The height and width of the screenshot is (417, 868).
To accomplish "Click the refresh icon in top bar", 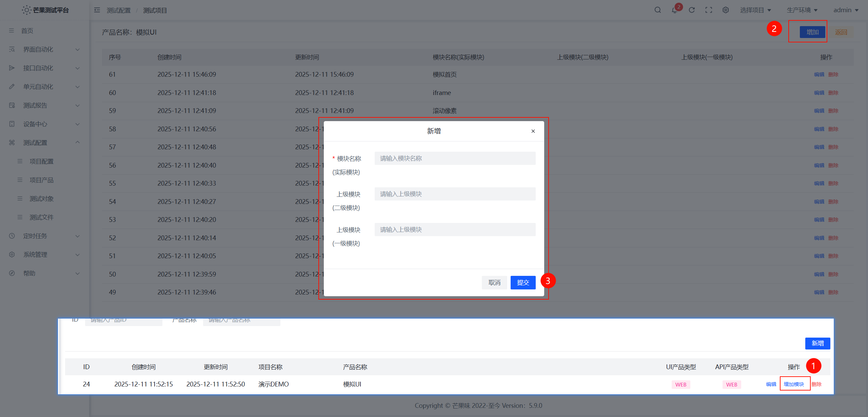I will tap(692, 10).
